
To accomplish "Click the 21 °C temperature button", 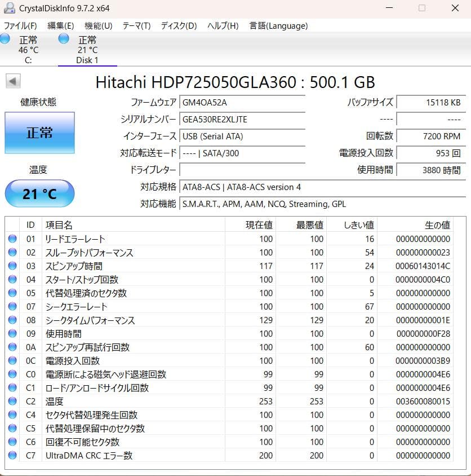I will tap(39, 194).
